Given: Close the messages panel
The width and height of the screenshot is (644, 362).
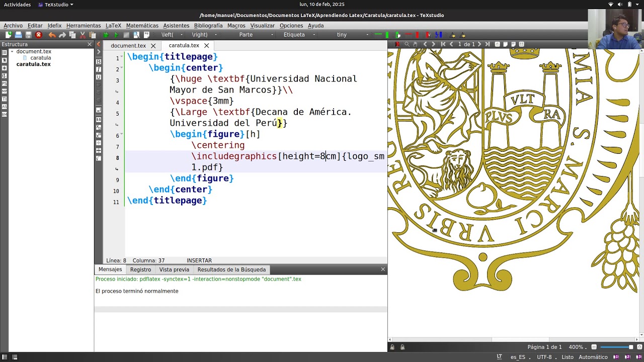Looking at the screenshot, I should pos(383,269).
